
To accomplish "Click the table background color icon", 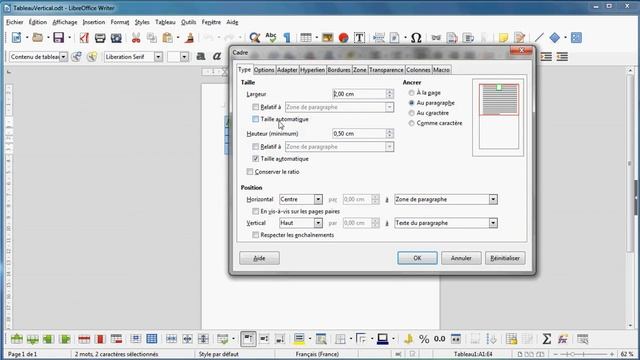I will point(299,339).
